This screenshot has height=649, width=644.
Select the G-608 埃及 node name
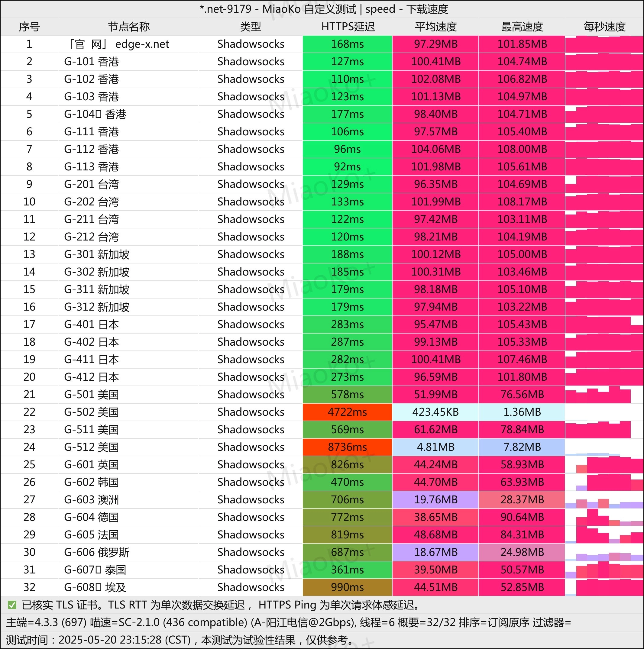[x=95, y=587]
